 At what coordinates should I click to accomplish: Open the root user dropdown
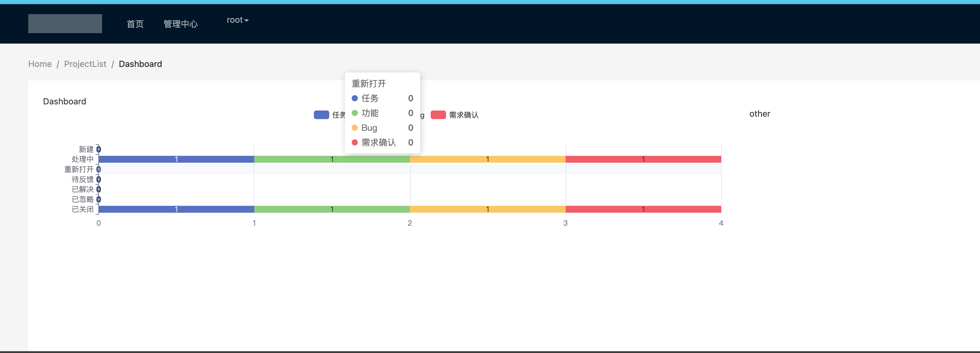(x=237, y=20)
